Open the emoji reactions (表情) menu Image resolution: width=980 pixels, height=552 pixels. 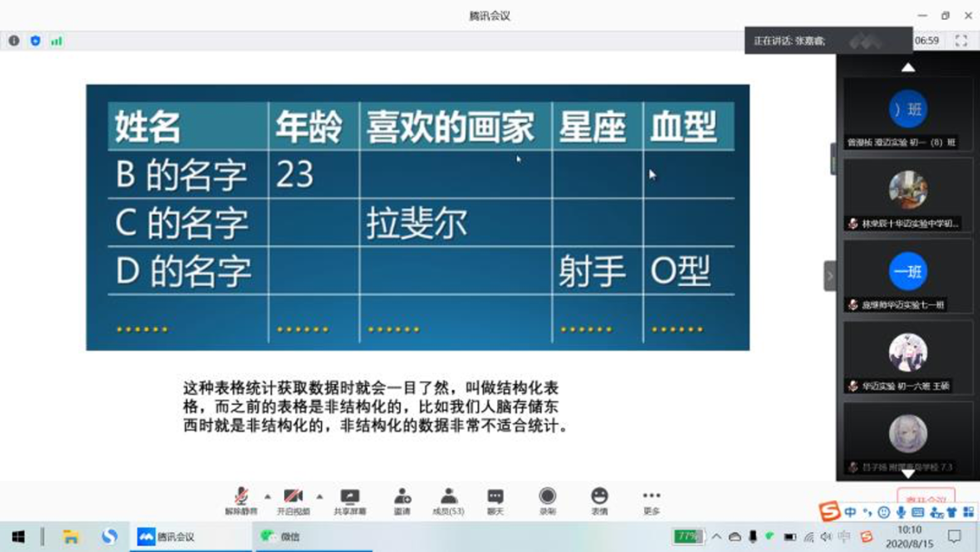coord(599,500)
